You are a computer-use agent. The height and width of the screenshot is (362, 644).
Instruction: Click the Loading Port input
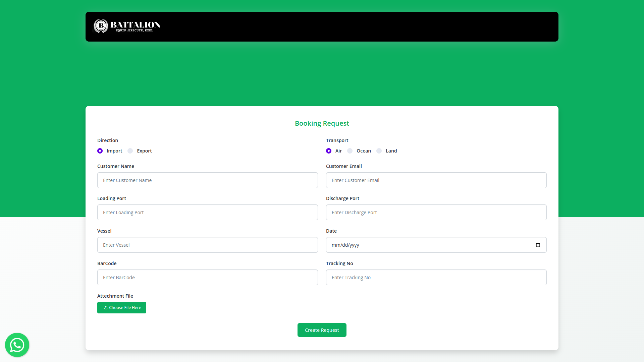point(207,213)
